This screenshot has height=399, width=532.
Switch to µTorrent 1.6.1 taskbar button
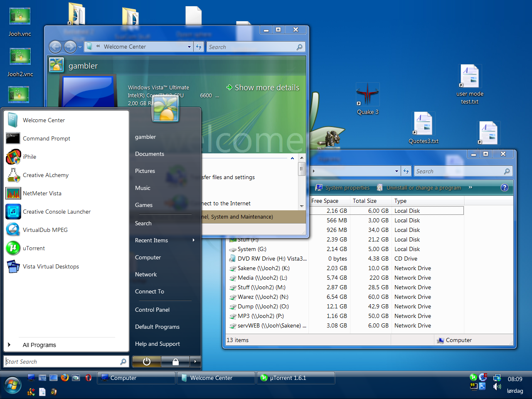296,378
